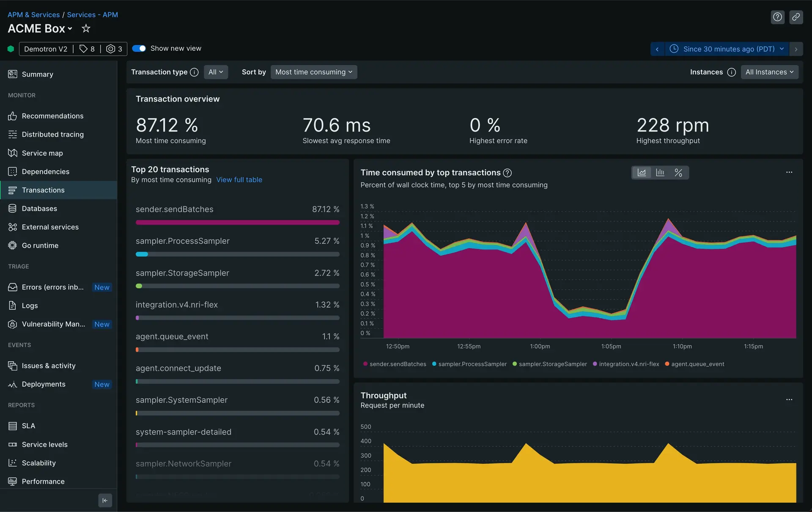Open the help question mark icon top right
Screen dimensions: 812x512
tap(777, 17)
